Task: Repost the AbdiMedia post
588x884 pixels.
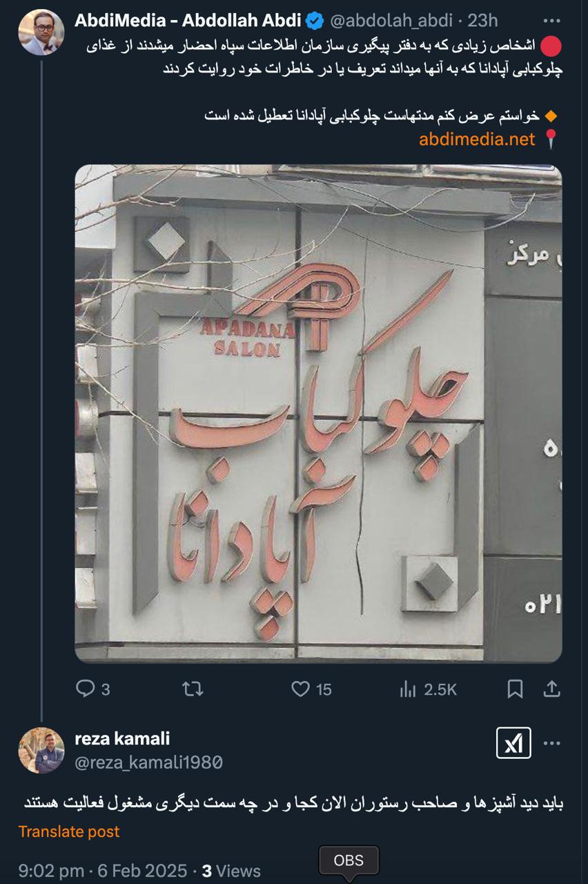Action: tap(193, 689)
